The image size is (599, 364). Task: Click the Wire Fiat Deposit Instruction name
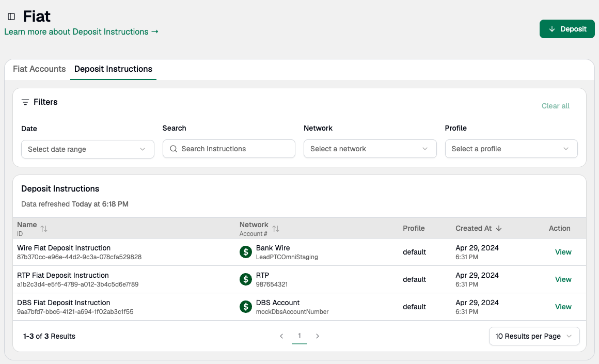coord(64,248)
